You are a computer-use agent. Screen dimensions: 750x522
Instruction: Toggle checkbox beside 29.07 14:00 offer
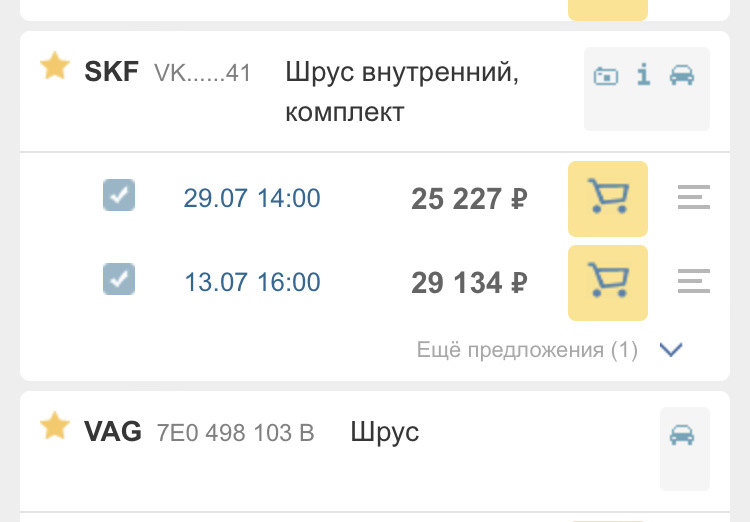tap(119, 195)
